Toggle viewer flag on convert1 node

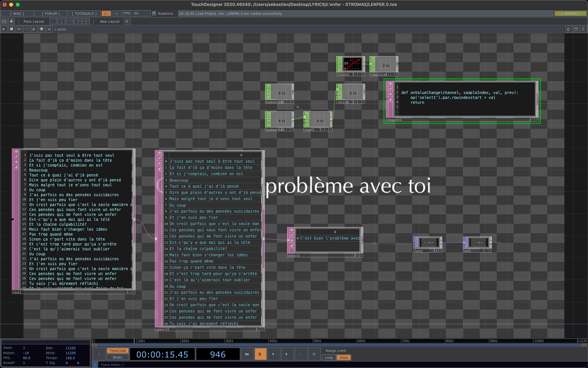(159, 153)
